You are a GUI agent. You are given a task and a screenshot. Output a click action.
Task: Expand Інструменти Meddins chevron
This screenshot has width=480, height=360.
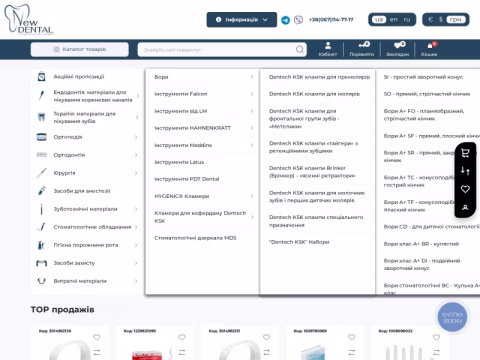tap(252, 145)
